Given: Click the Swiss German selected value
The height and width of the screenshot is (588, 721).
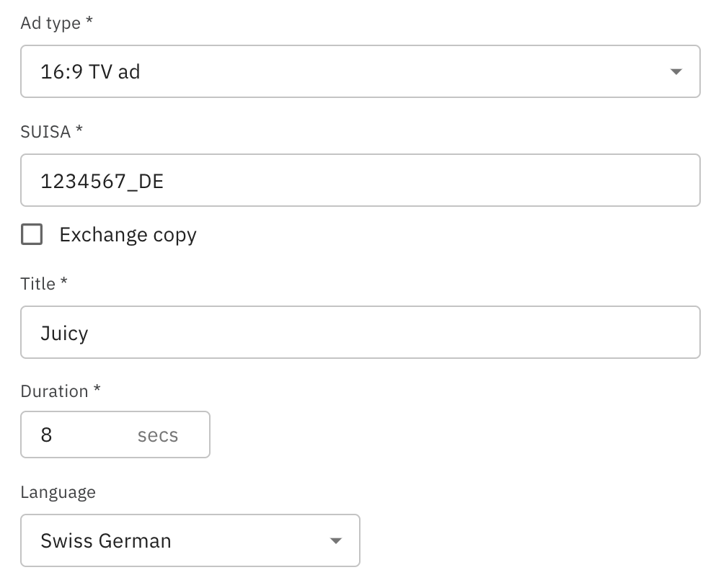Looking at the screenshot, I should click(106, 540).
